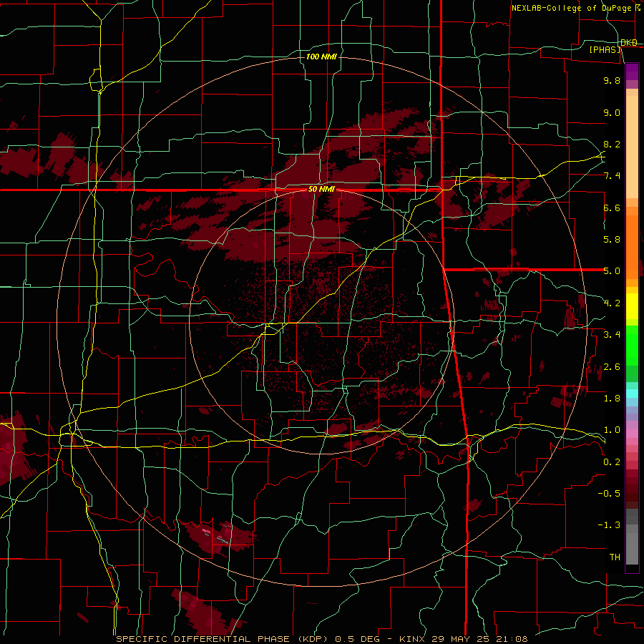Click the 9.8 value on color scale
Image resolution: width=644 pixels, height=644 pixels.
[612, 80]
